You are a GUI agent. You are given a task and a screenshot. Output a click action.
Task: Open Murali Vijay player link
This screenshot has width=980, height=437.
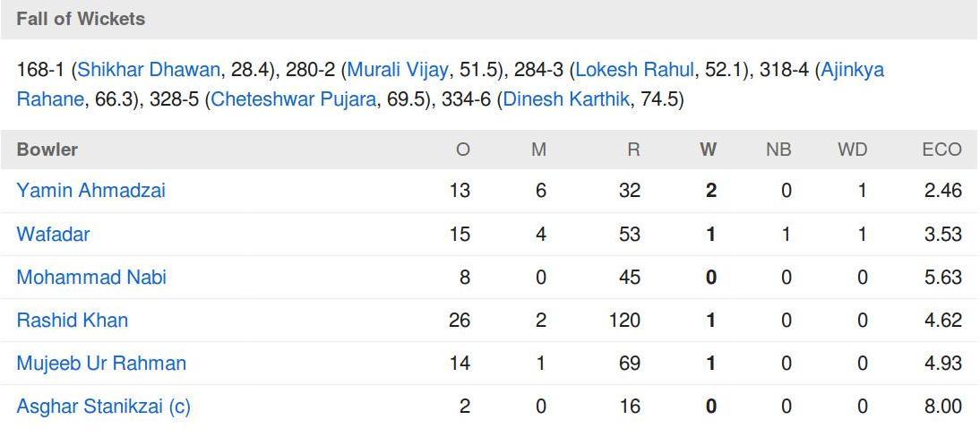[x=398, y=69]
